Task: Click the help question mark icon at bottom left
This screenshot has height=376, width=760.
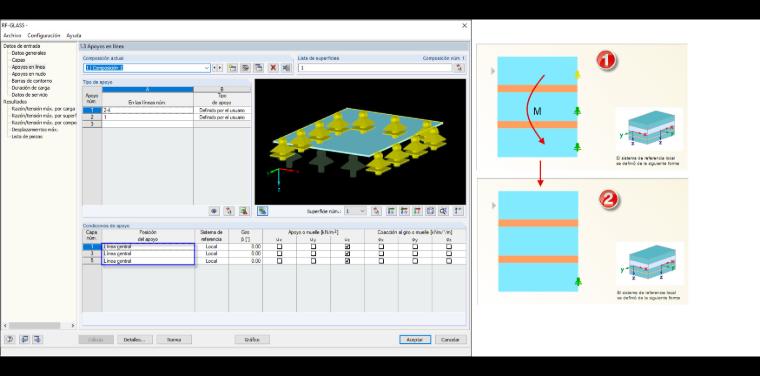Action: pyautogui.click(x=9, y=339)
